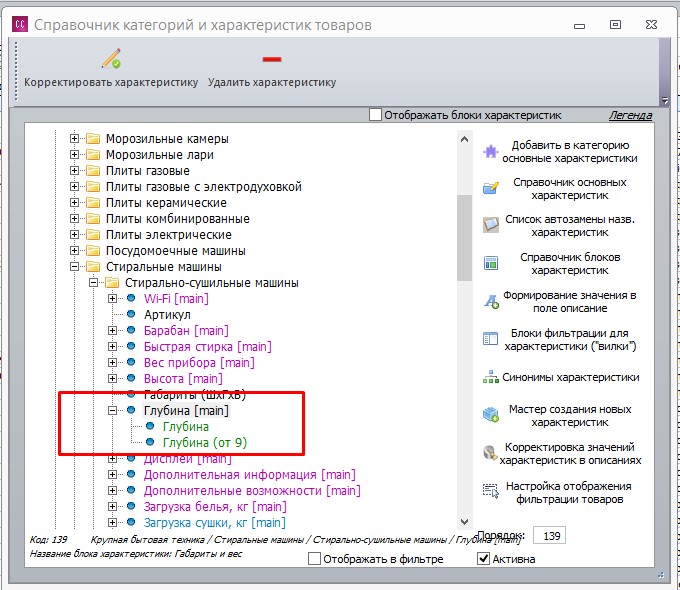Click the blue dot beside Высота [main]

coord(131,378)
